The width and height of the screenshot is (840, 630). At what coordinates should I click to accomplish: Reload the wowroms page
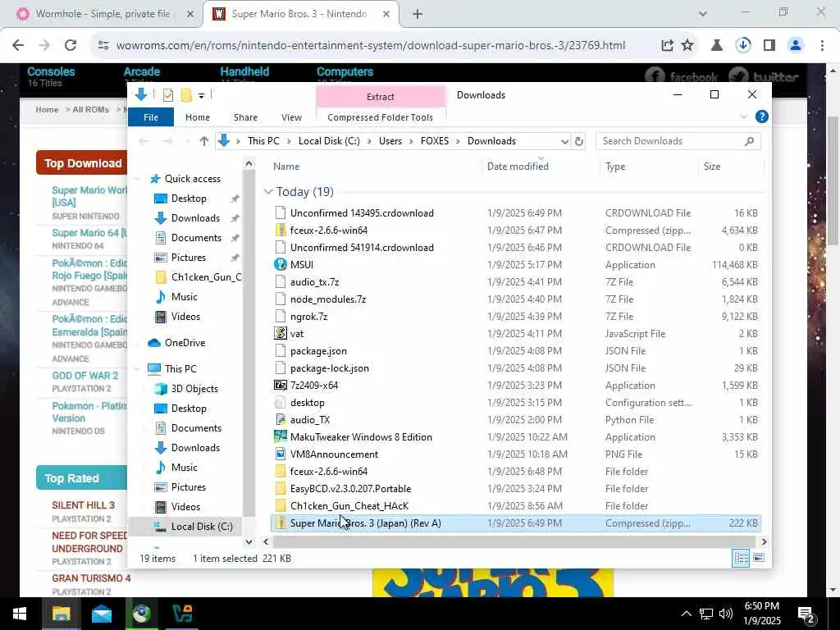71,46
